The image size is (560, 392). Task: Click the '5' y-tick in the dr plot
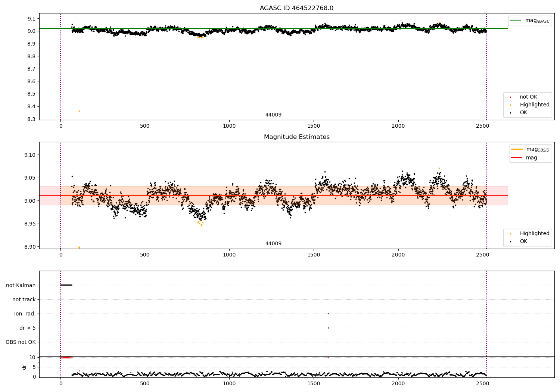(34, 367)
